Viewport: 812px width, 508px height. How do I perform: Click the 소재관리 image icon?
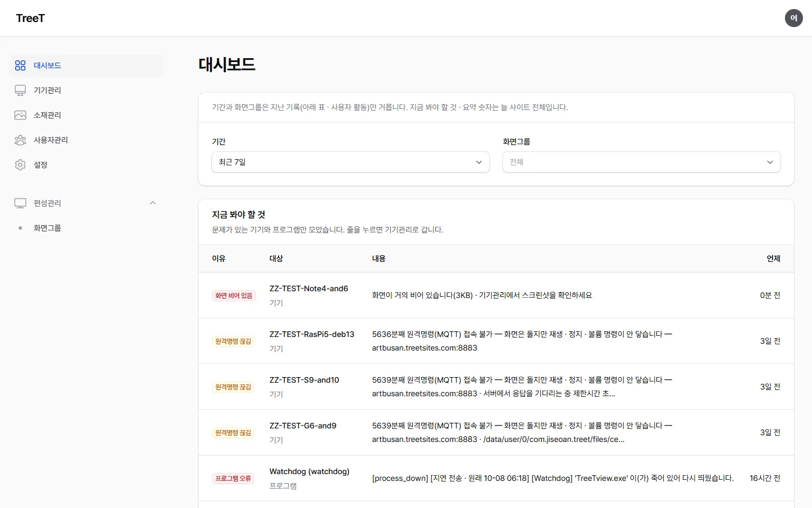tap(20, 115)
